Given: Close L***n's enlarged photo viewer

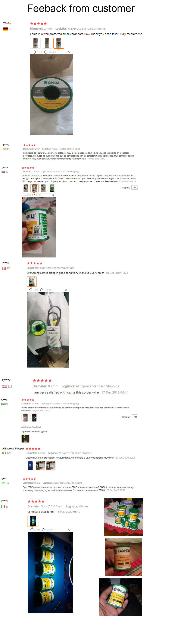Looking at the screenshot, I should click(66, 290).
